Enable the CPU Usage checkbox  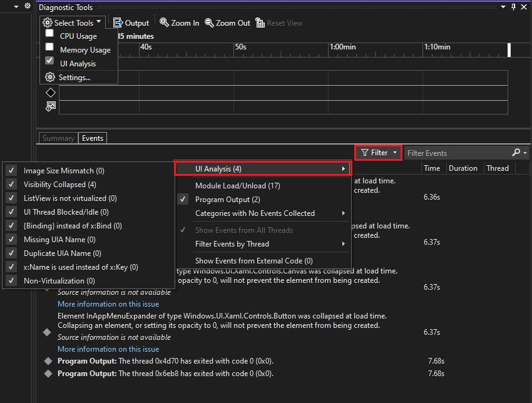point(48,36)
